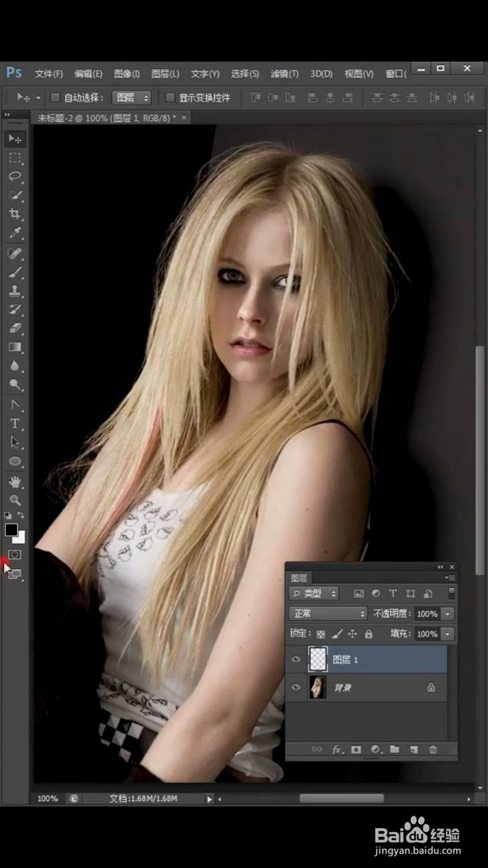Viewport: 488px width, 868px height.
Task: Select the Blur tool
Action: (x=15, y=366)
